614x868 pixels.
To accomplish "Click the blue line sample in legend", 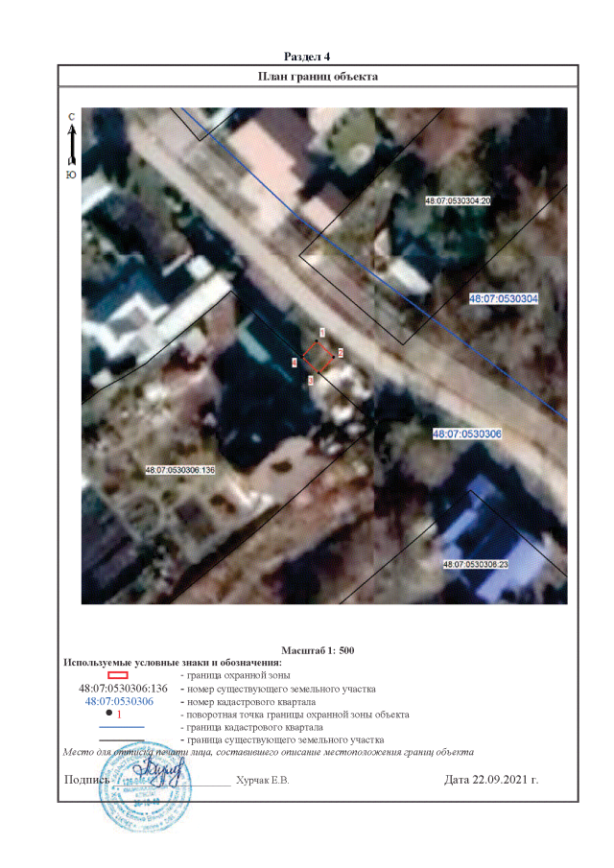I will [121, 727].
